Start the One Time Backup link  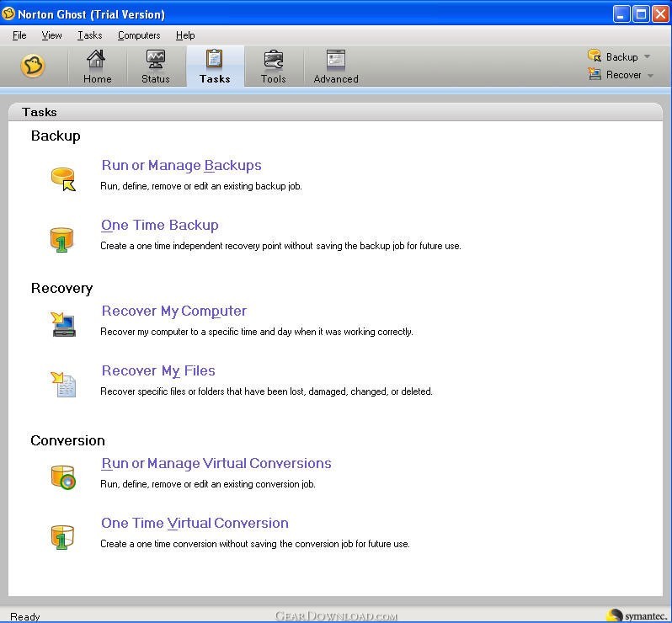coord(159,225)
